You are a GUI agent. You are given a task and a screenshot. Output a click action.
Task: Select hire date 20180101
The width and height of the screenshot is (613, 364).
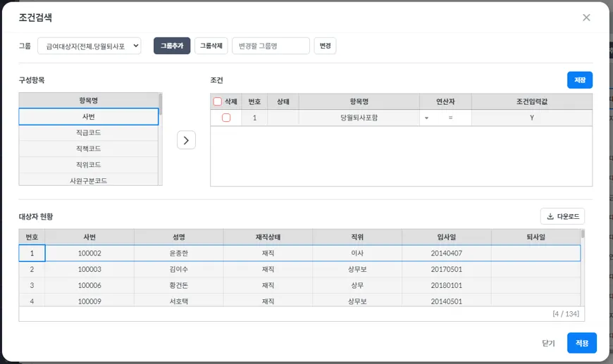[x=447, y=285]
